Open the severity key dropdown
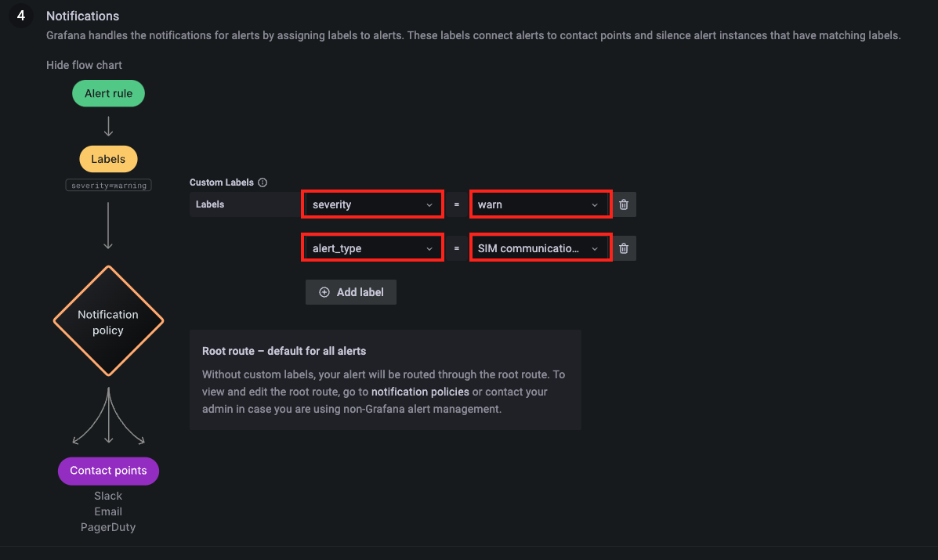The width and height of the screenshot is (938, 560). (x=372, y=204)
